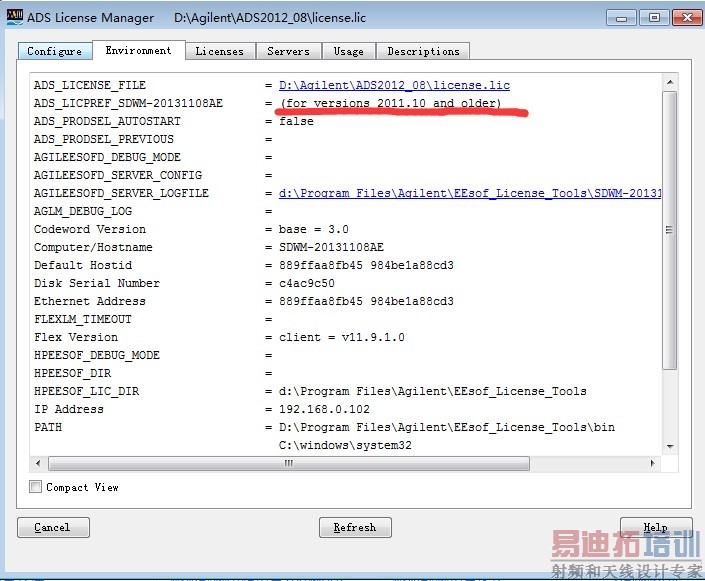This screenshot has height=581, width=705.
Task: Click the hostname value SDWM-20131108AE
Action: 331,247
